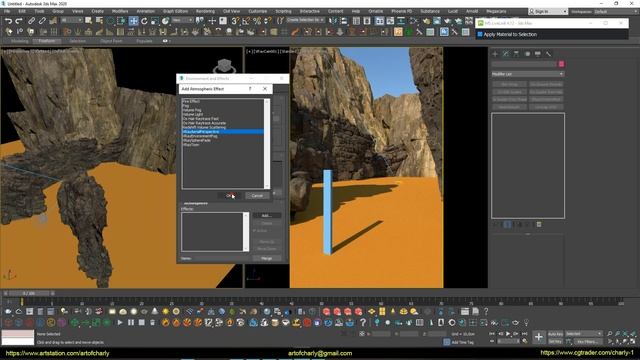The width and height of the screenshot is (640, 360).
Task: Click the Key Filters button
Action: [x=588, y=341]
